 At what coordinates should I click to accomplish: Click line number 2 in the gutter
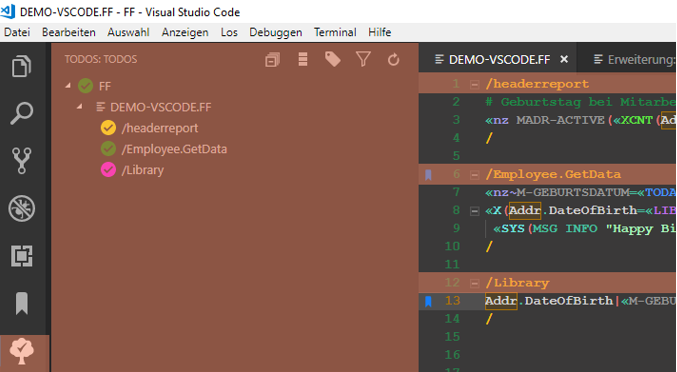(456, 102)
